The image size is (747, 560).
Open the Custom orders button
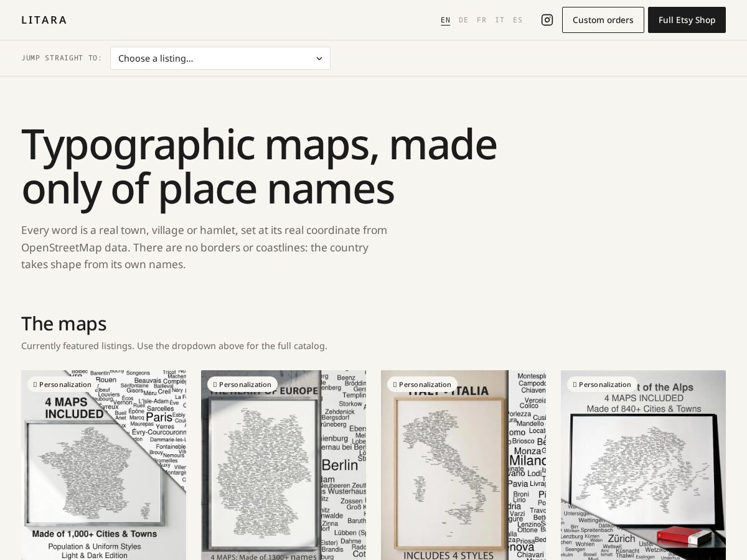coord(603,20)
